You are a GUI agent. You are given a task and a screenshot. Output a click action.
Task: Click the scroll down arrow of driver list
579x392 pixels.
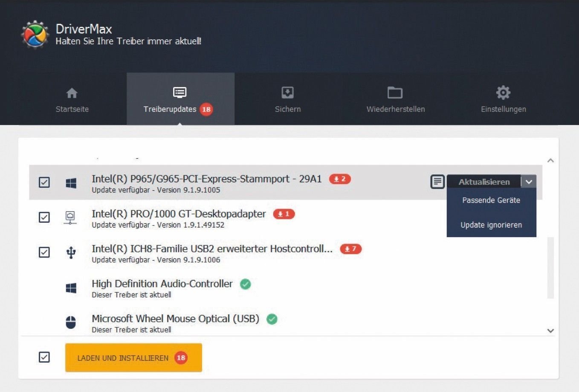pyautogui.click(x=550, y=331)
